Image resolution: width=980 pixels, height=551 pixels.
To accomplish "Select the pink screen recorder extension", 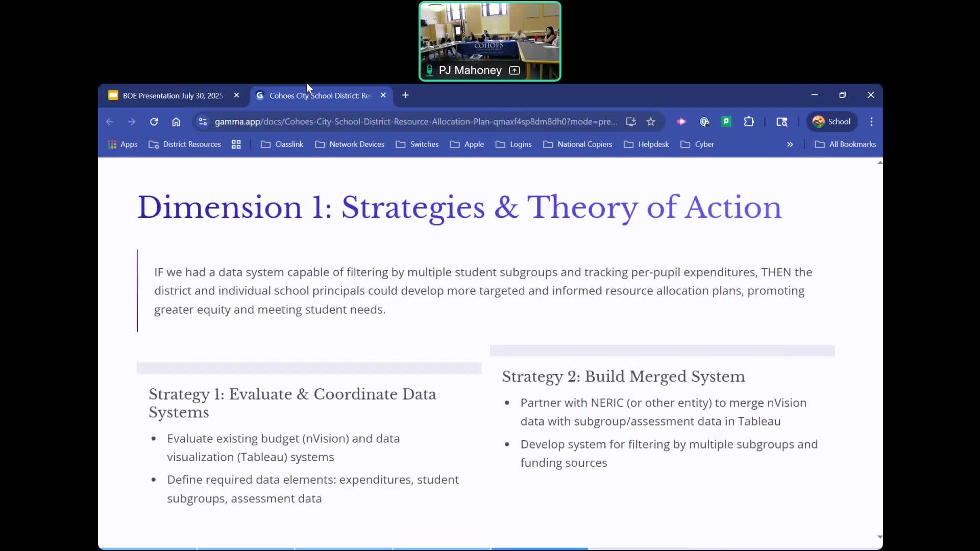I will point(681,121).
